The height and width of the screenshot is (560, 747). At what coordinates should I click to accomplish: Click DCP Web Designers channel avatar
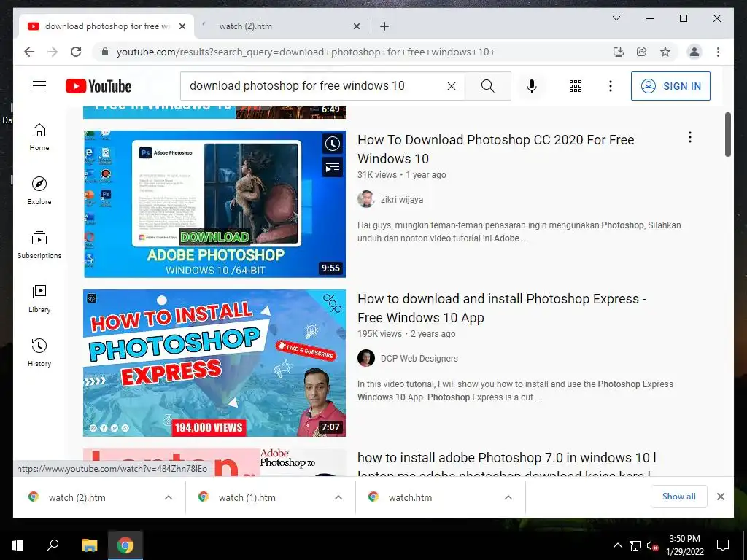[x=366, y=358]
